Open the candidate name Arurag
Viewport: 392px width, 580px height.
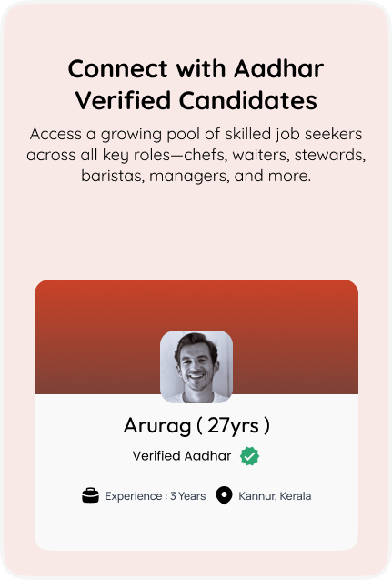click(157, 426)
